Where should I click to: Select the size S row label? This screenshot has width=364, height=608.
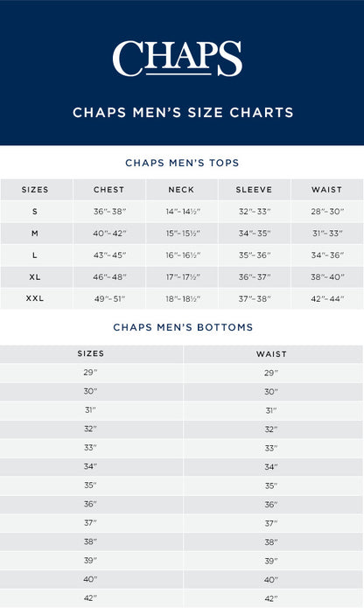tap(35, 212)
